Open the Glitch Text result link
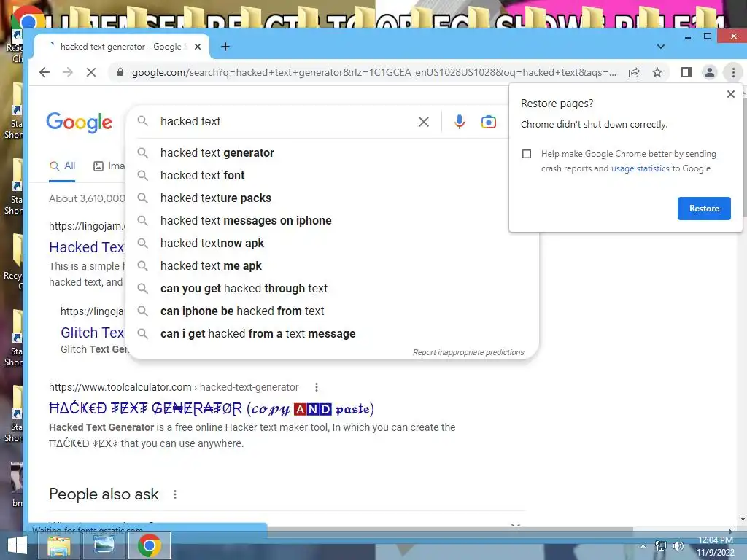 click(93, 332)
